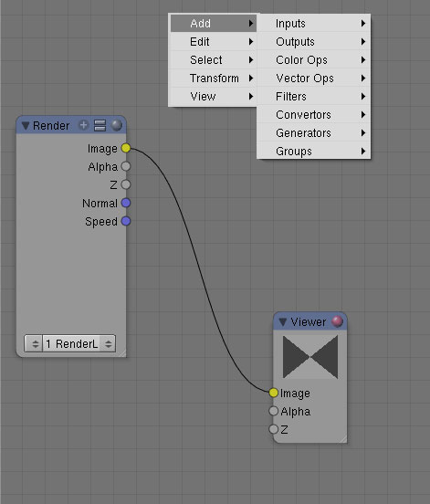Choose Inputs from the Add submenu

coord(314,24)
